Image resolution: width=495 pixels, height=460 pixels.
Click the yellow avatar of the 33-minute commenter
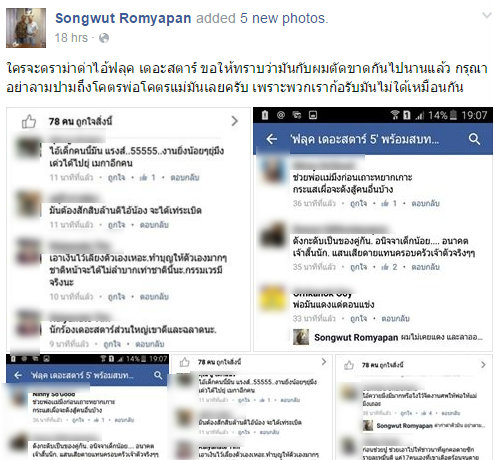[272, 298]
